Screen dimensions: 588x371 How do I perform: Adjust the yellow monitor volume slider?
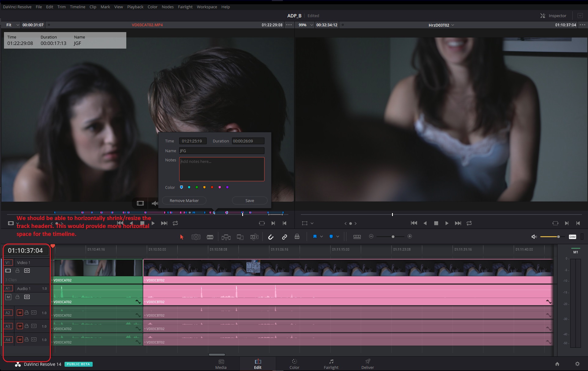coord(558,237)
